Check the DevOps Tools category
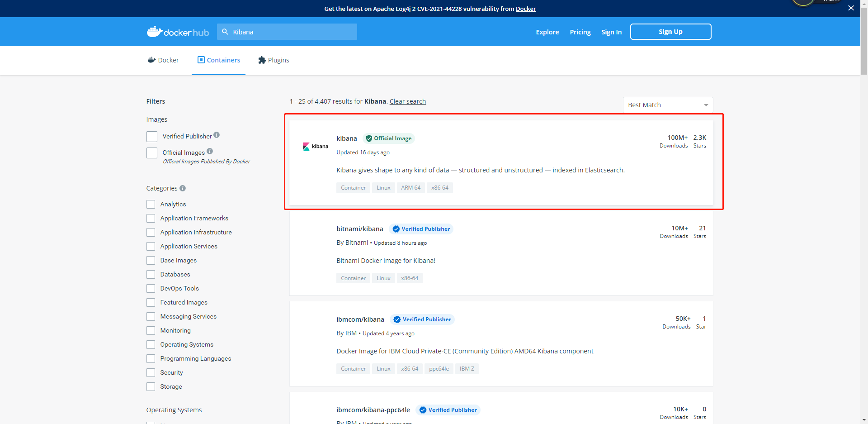Image resolution: width=868 pixels, height=424 pixels. [151, 289]
